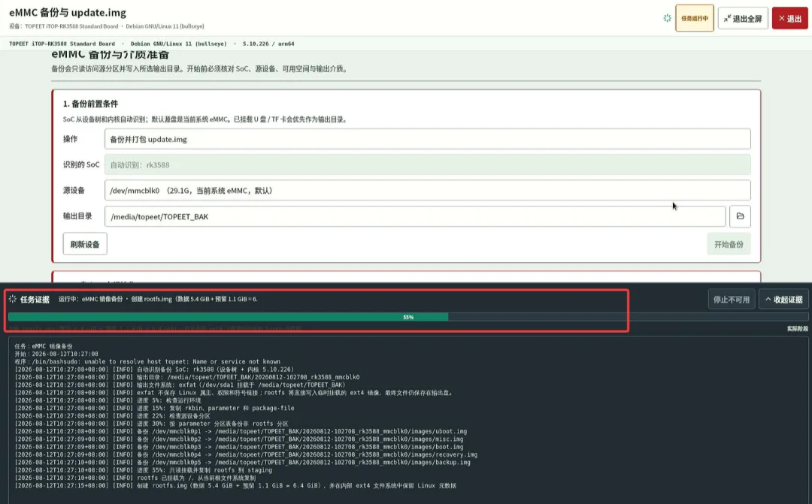The image size is (812, 504).
Task: Collapse the panel with 收起证据
Action: click(x=783, y=300)
